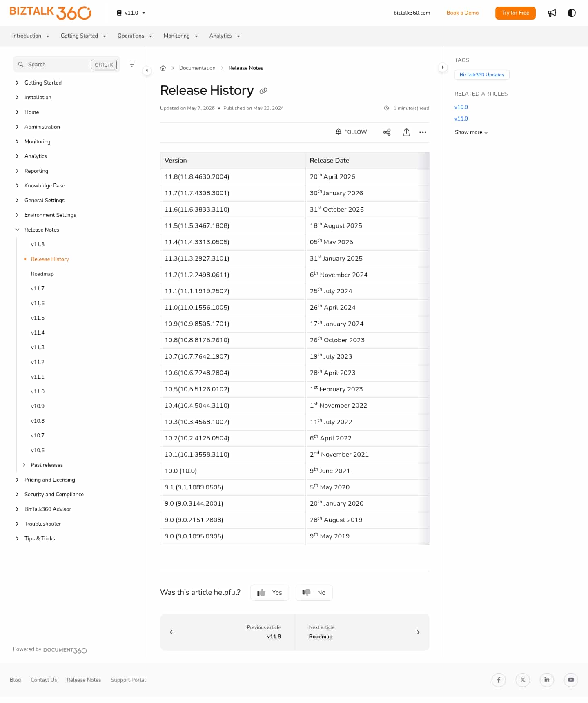
Task: Open the Getting Started top menu
Action: click(83, 36)
